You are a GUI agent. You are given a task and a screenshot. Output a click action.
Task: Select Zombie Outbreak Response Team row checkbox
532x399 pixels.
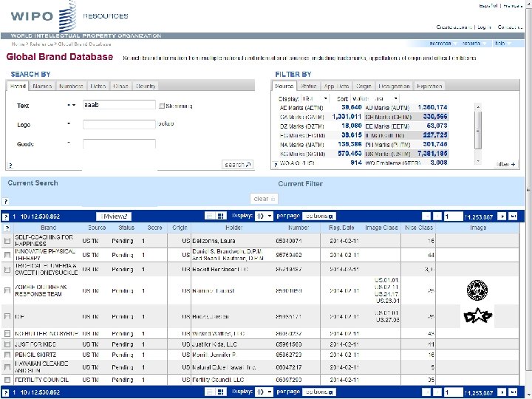7,290
